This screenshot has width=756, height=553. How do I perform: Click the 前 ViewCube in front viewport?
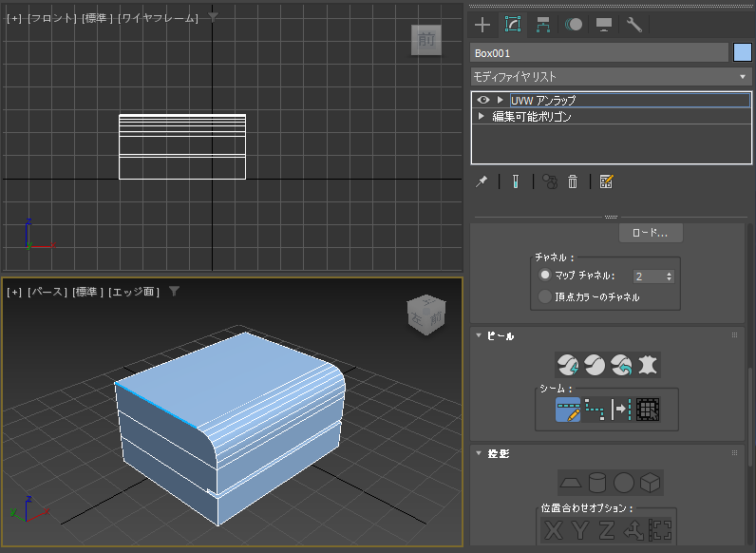tap(426, 40)
